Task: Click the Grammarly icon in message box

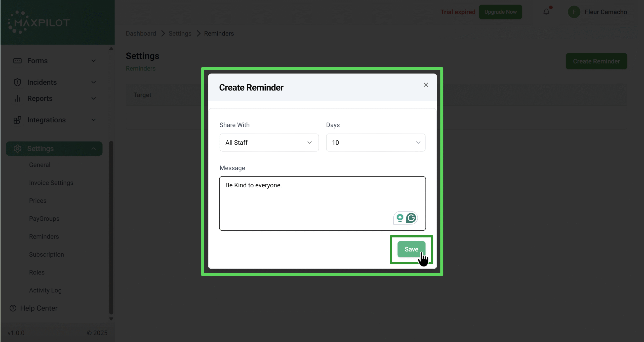Action: [x=411, y=218]
